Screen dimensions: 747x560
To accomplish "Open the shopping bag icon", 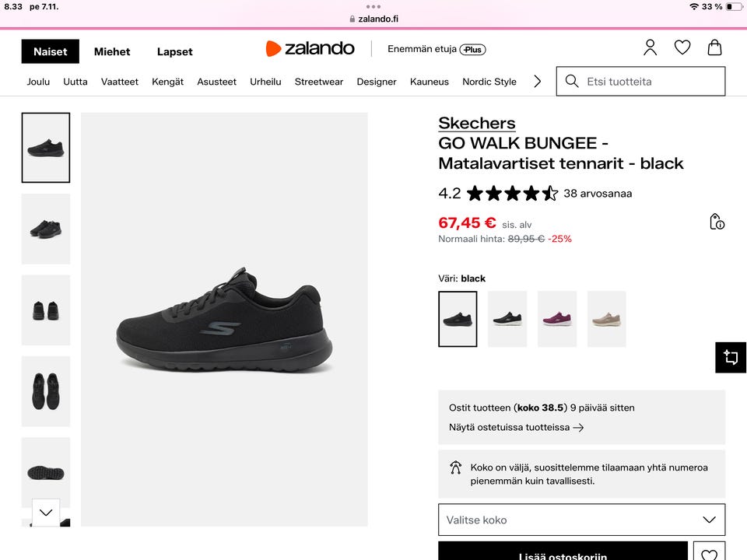I will pyautogui.click(x=714, y=48).
